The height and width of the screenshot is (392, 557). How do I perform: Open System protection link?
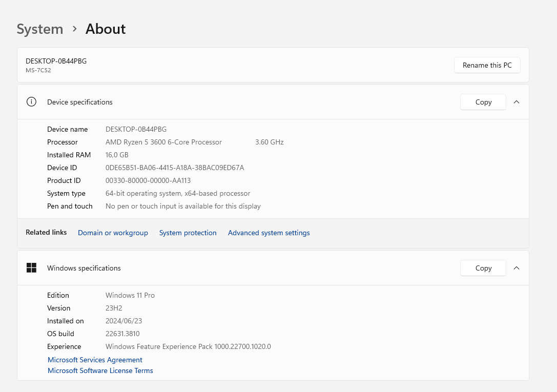click(x=188, y=233)
